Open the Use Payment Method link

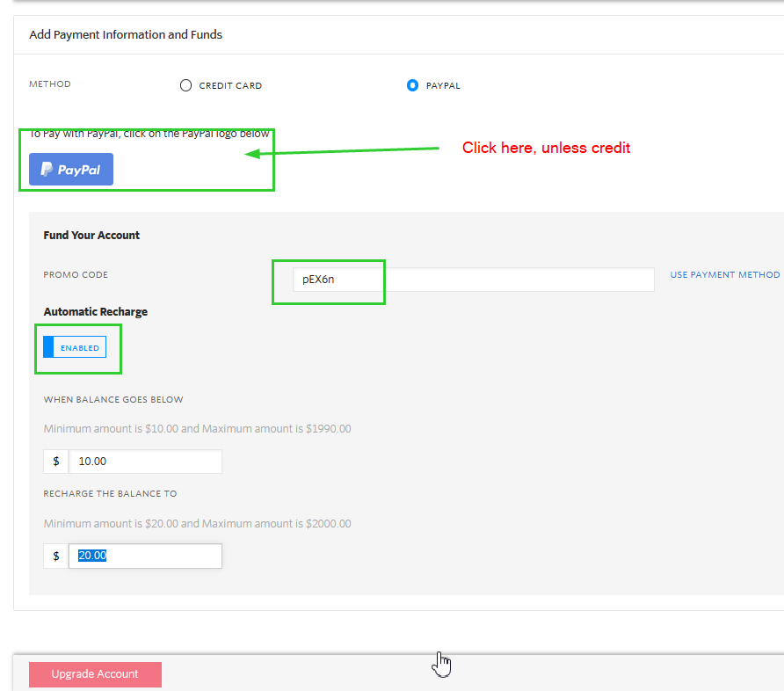tap(724, 275)
